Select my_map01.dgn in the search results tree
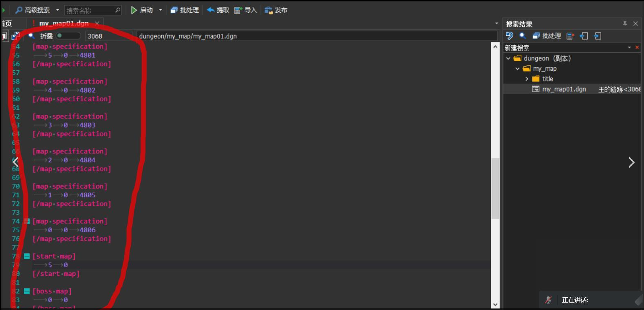The image size is (644, 310). coord(559,89)
